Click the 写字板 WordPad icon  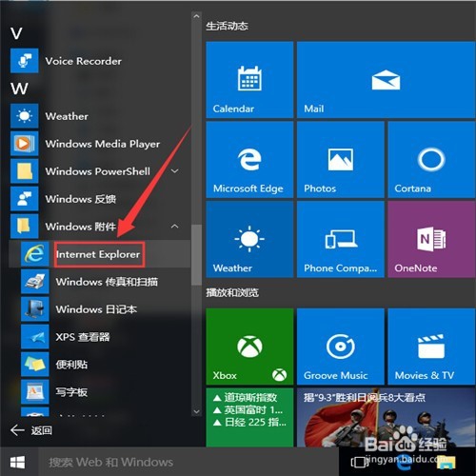point(35,392)
